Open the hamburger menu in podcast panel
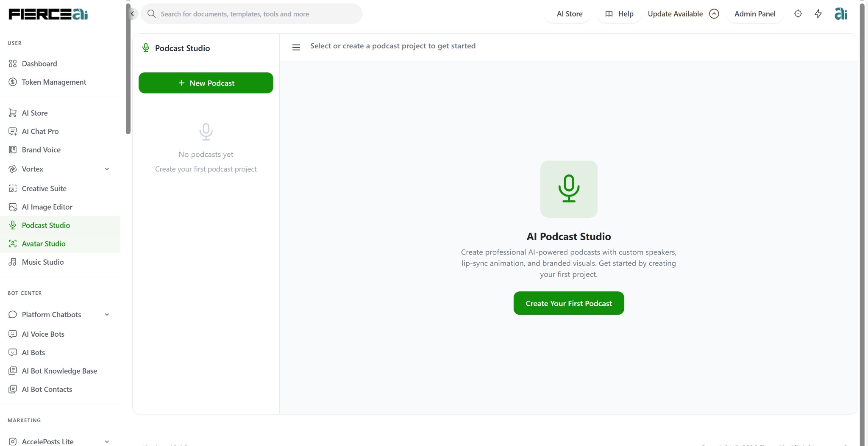Image resolution: width=868 pixels, height=446 pixels. coord(296,47)
